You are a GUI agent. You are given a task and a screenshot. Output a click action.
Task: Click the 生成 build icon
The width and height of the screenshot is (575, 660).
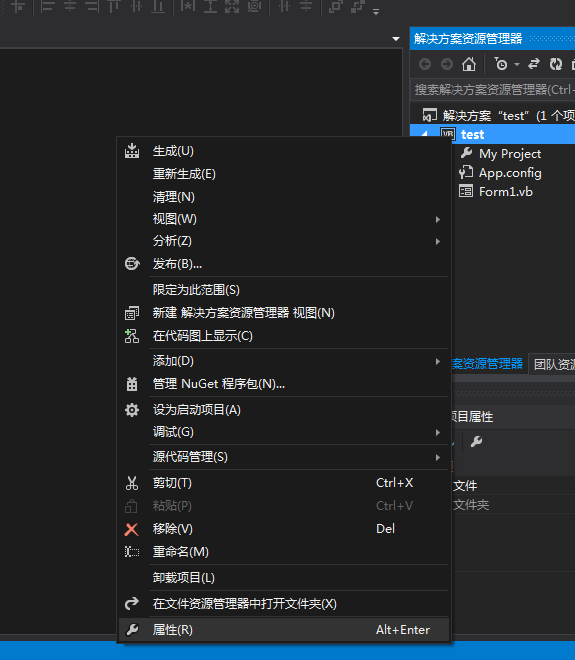(132, 151)
